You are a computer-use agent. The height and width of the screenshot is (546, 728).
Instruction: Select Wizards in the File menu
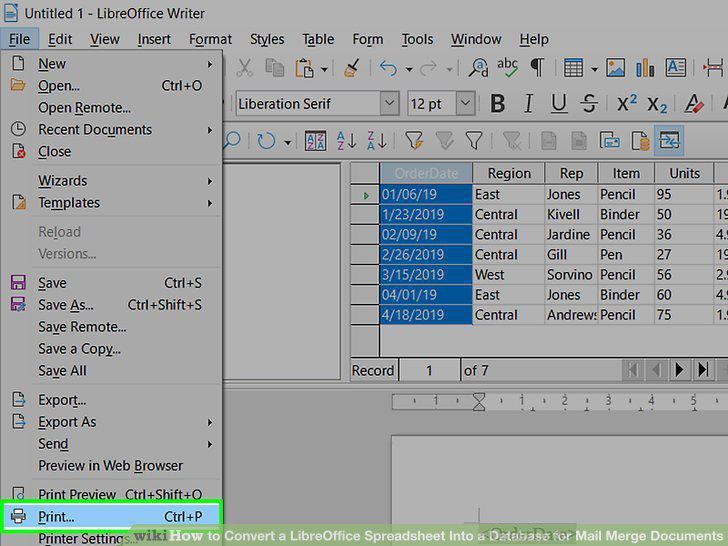coord(111,181)
